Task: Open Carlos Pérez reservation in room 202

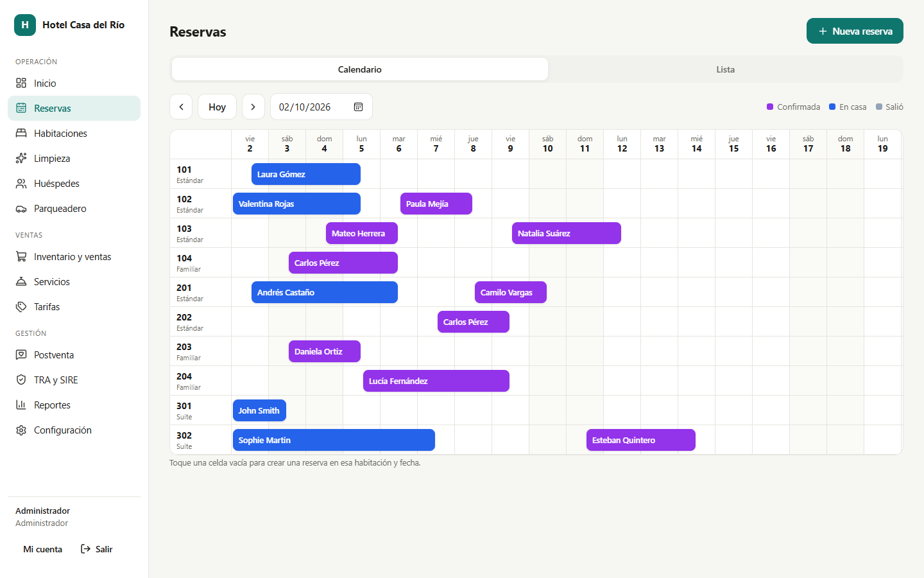Action: coord(474,322)
